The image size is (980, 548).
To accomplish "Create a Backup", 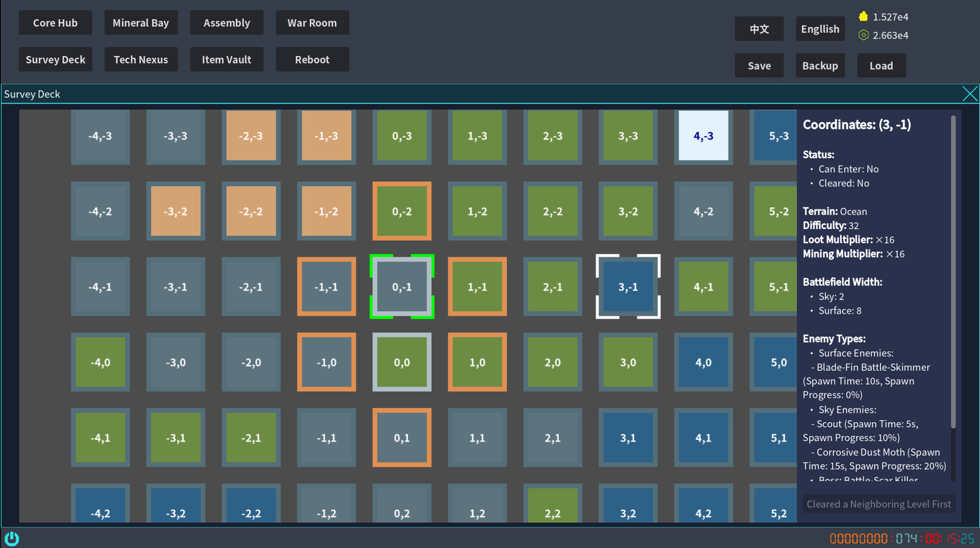I will (x=820, y=65).
